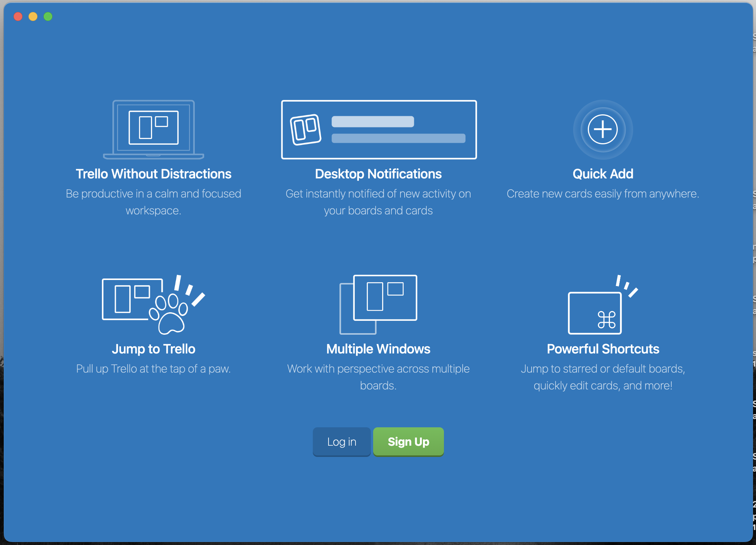
Task: Click 'Get instantly notified of new activity' description
Action: (378, 202)
